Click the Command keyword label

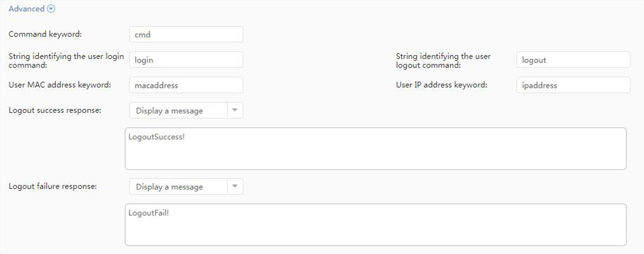pos(45,34)
